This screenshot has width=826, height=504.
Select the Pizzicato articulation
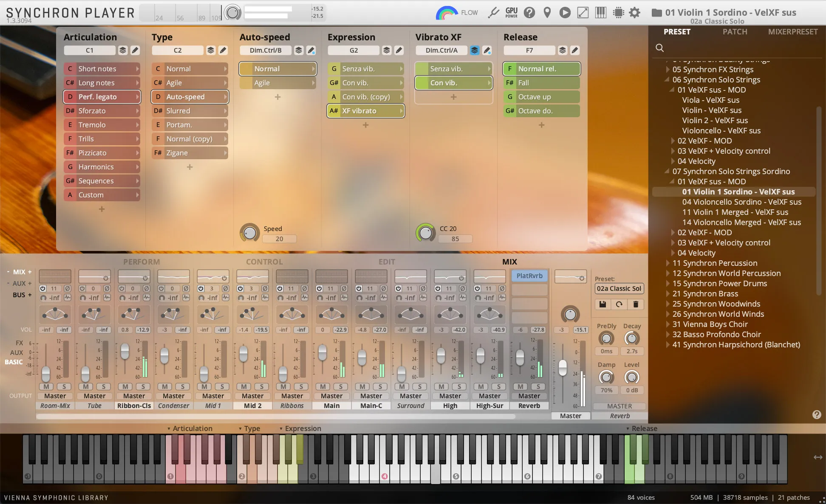(x=102, y=153)
